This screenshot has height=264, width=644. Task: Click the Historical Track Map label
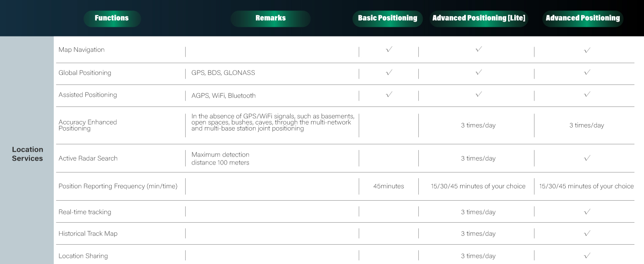pyautogui.click(x=88, y=234)
